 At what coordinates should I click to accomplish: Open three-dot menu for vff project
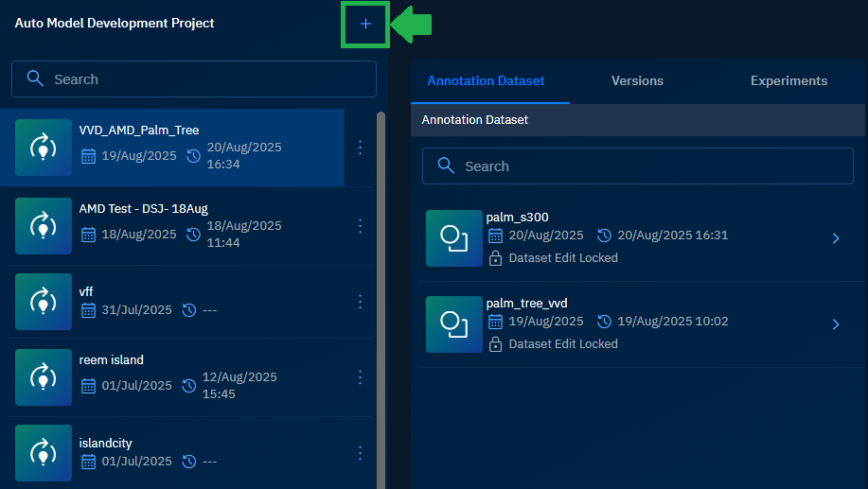(360, 302)
